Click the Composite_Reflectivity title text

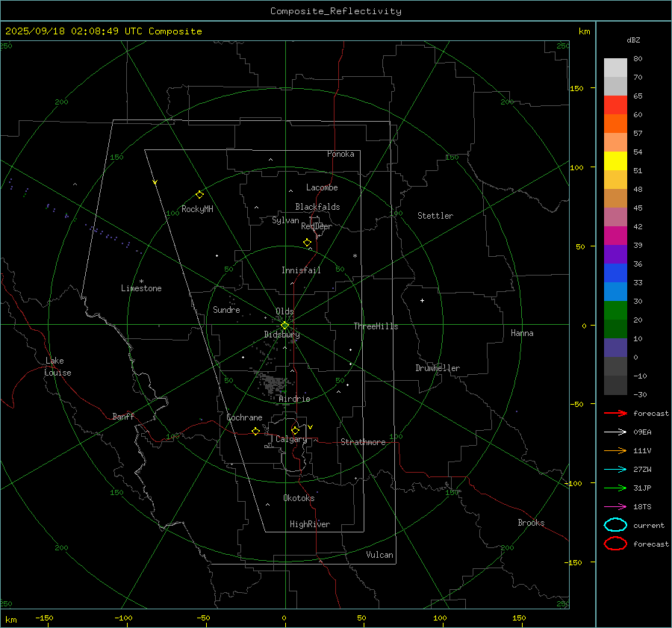(x=335, y=11)
